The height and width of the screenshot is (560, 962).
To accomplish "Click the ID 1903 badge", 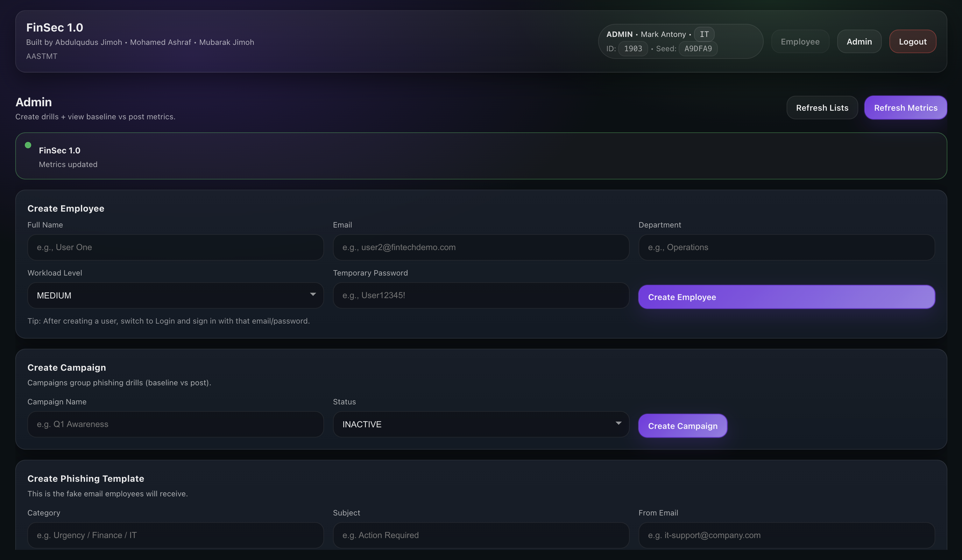I will (x=633, y=49).
